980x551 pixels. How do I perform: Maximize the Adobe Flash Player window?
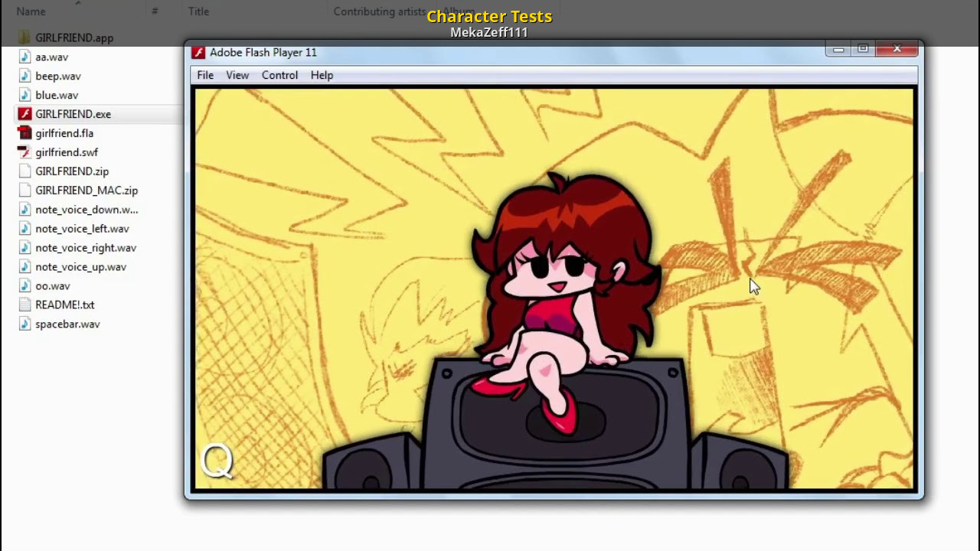(x=862, y=50)
